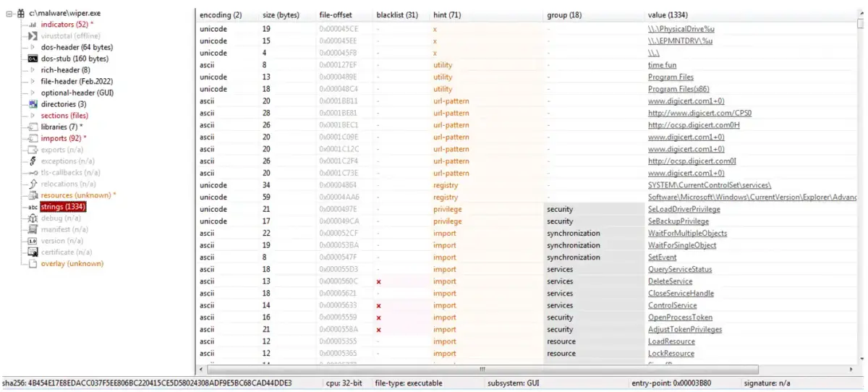Screen dimensions: 868x392
Task: Click the dos-stub icon
Action: coord(33,59)
